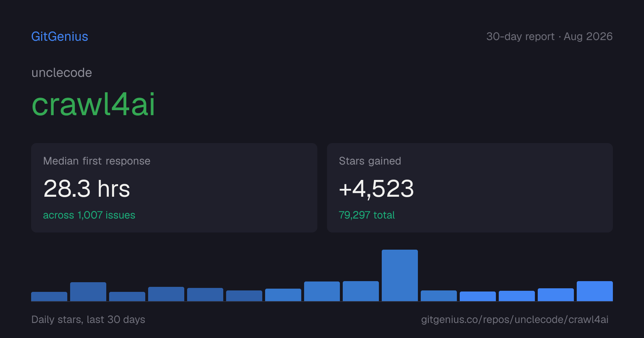The width and height of the screenshot is (644, 338).
Task: Click the "Stars gained" label
Action: pos(370,161)
